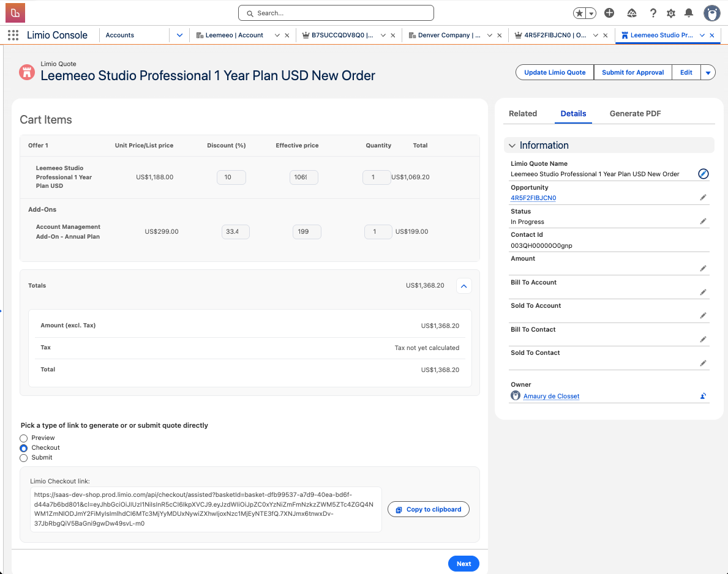This screenshot has height=574, width=728.
Task: Select the Preview radio option
Action: point(24,438)
